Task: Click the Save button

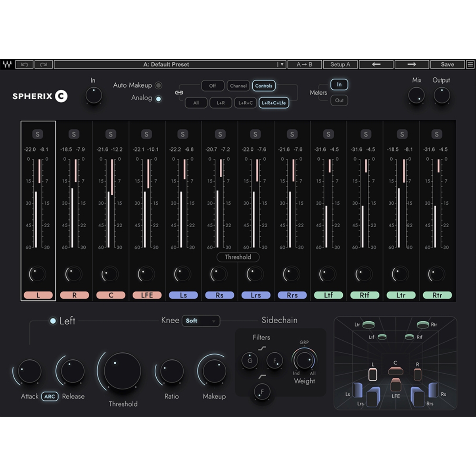Action: tap(447, 64)
